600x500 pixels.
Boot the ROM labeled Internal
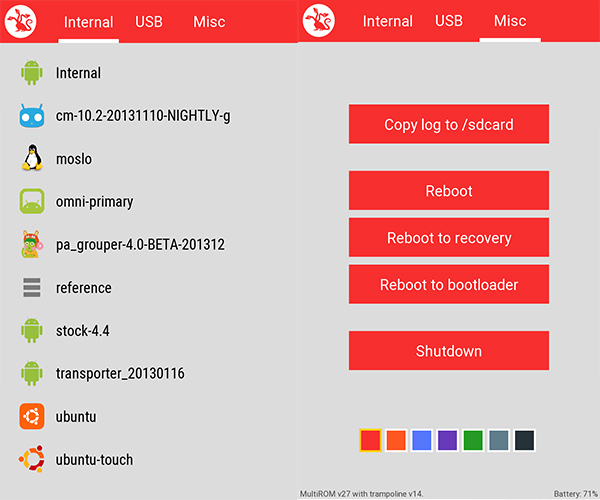[78, 73]
